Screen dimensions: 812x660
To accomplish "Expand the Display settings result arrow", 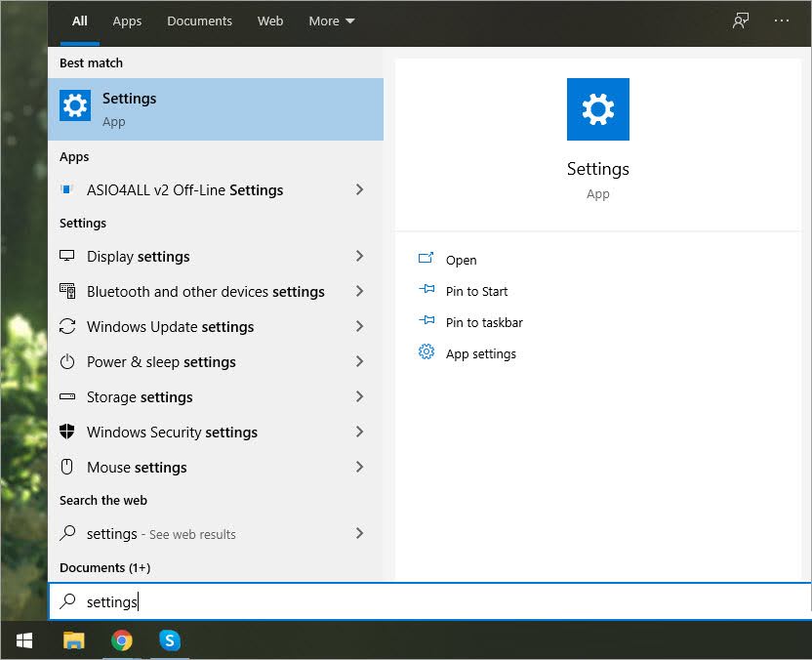I will click(359, 256).
